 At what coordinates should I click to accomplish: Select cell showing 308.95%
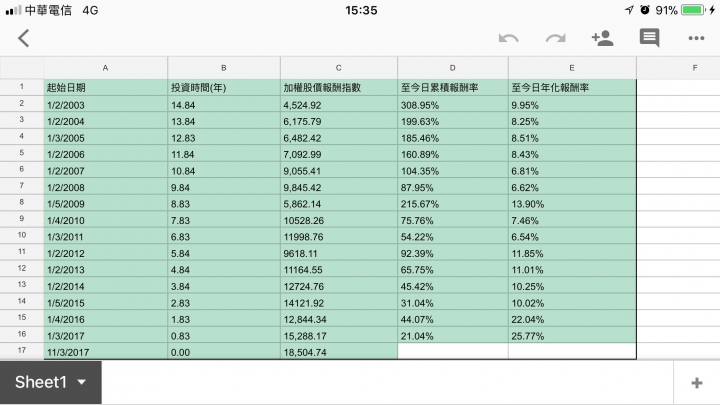pyautogui.click(x=453, y=105)
